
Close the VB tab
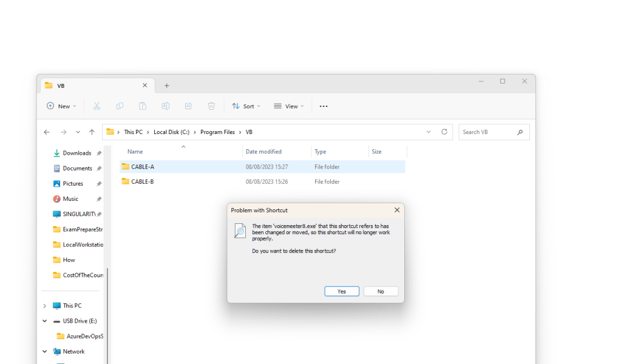click(x=145, y=86)
